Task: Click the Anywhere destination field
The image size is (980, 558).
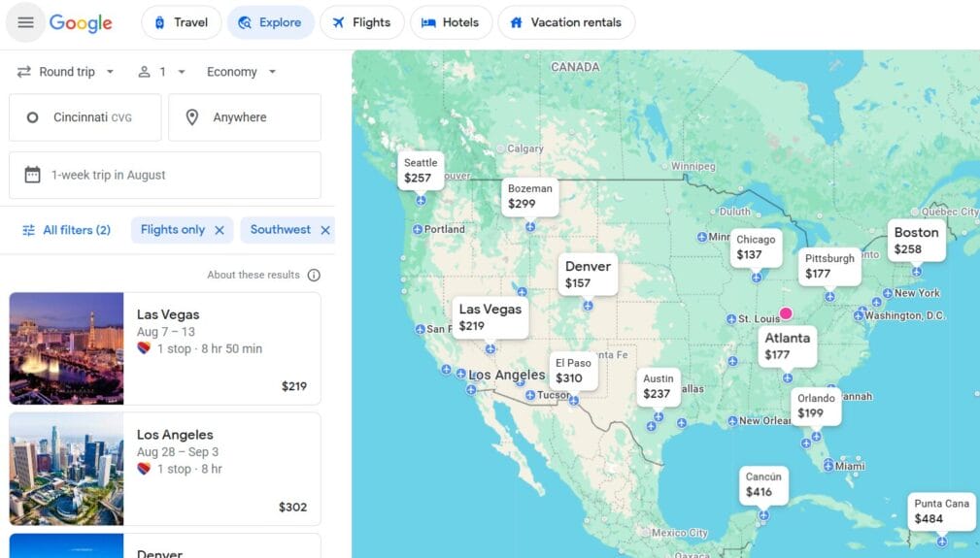Action: click(x=245, y=117)
